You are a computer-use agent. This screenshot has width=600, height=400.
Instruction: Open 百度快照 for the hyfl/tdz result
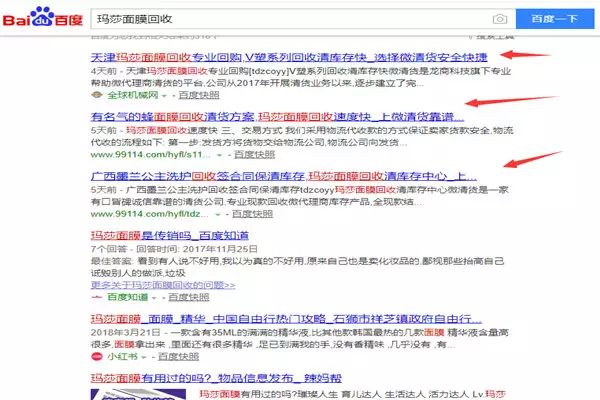(x=252, y=214)
